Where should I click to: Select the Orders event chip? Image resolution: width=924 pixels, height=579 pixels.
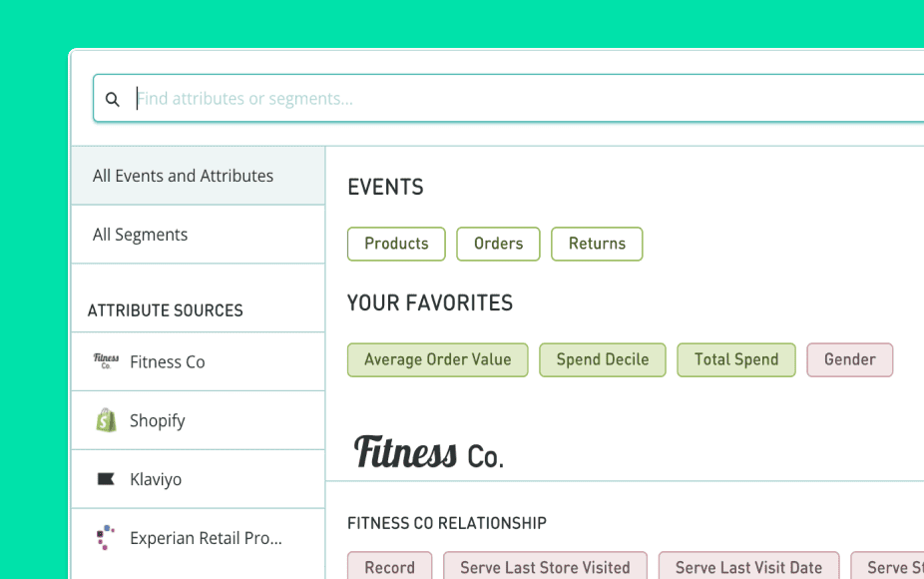pyautogui.click(x=498, y=244)
